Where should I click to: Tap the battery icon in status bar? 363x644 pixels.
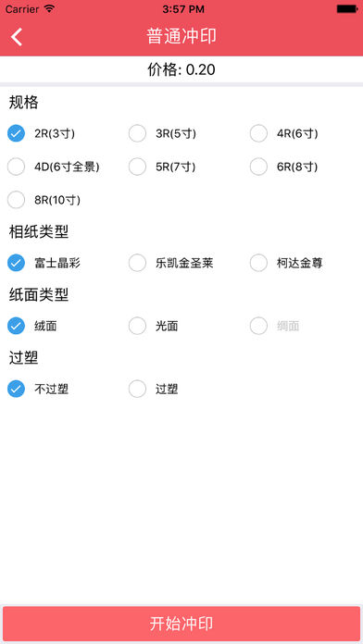[347, 8]
